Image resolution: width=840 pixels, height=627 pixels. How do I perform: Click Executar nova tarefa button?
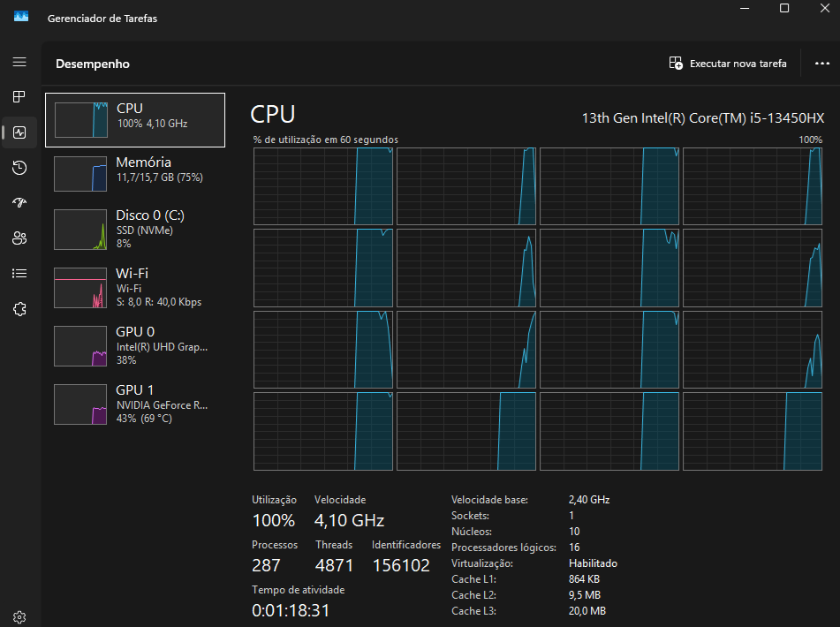729,64
